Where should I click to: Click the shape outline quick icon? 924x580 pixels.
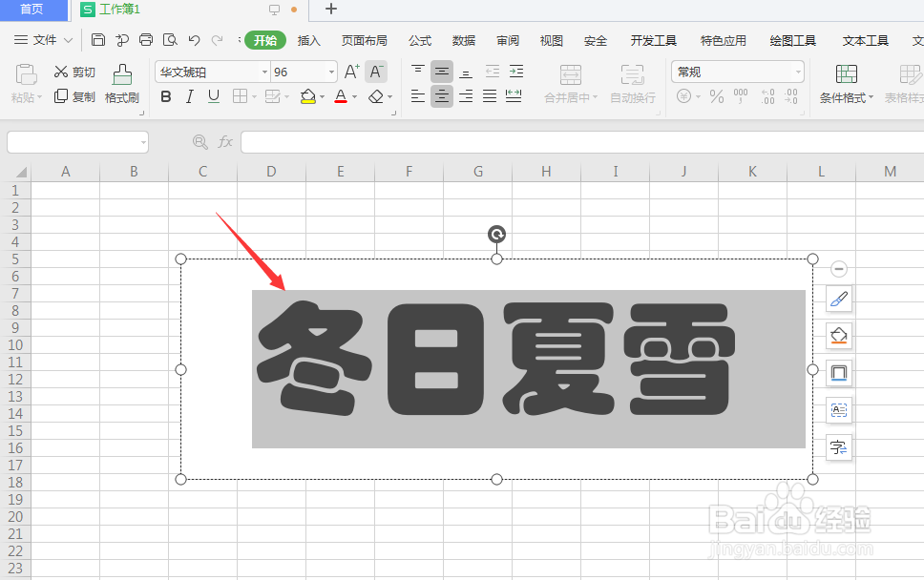(838, 373)
